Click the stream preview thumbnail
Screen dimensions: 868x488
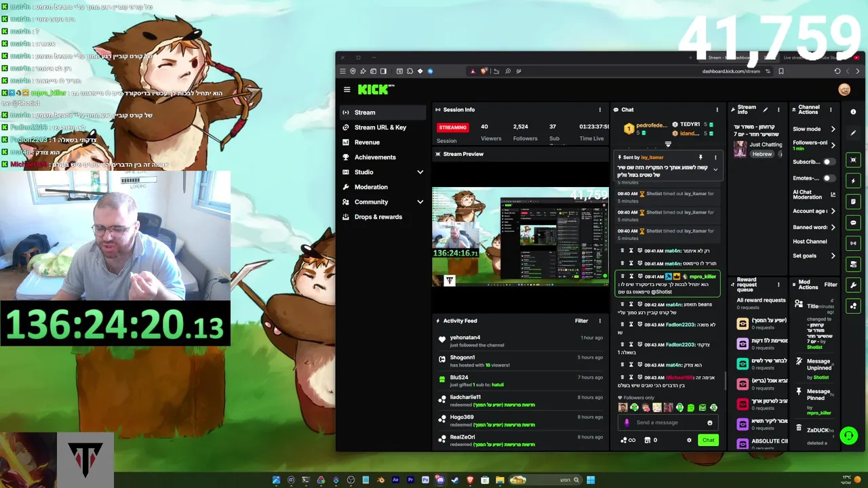520,237
